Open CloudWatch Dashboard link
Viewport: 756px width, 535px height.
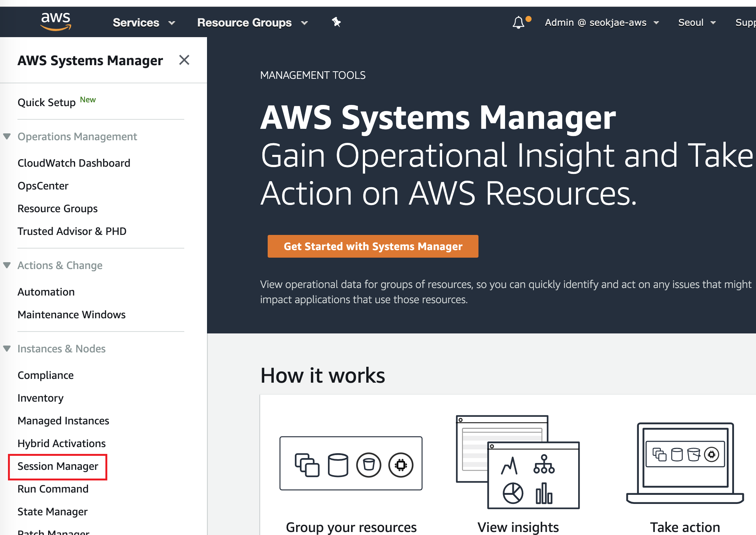(x=74, y=163)
